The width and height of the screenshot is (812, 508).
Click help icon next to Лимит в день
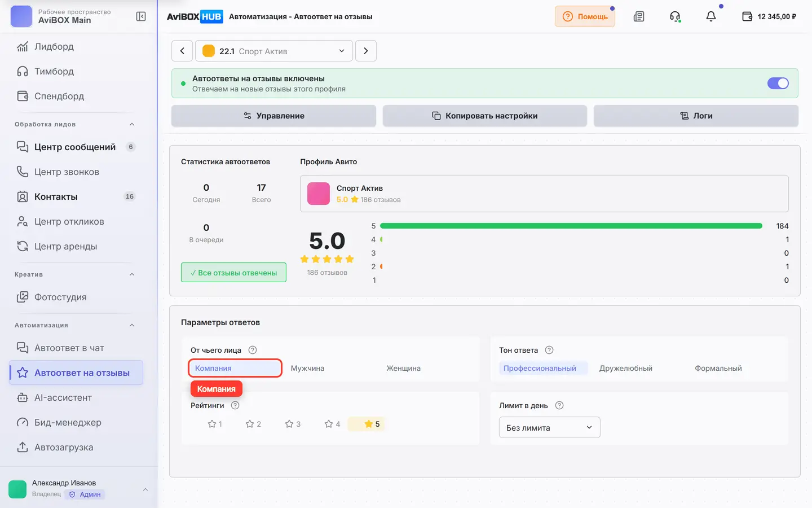(x=559, y=405)
